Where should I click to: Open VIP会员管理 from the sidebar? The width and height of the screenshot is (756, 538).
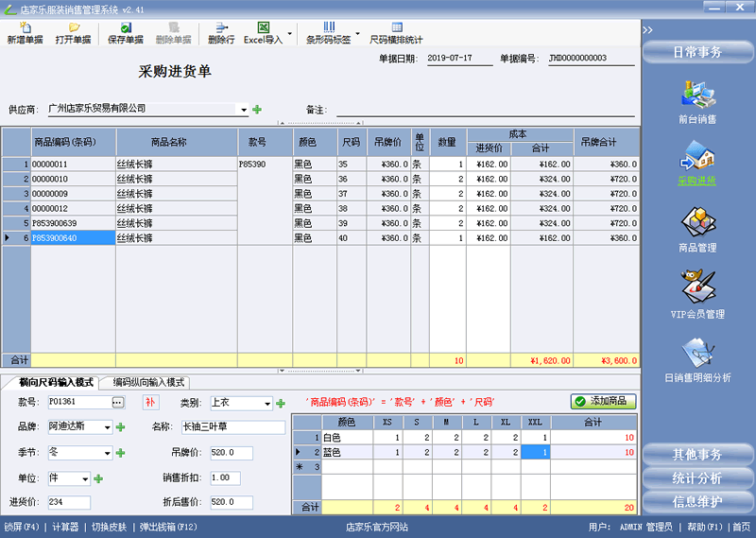(x=697, y=294)
